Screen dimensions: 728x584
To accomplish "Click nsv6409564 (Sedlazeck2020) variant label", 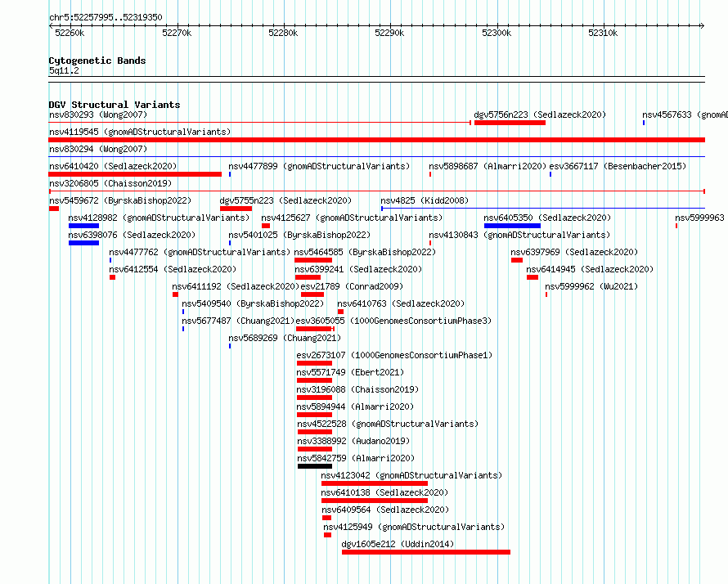I will pyautogui.click(x=385, y=510).
